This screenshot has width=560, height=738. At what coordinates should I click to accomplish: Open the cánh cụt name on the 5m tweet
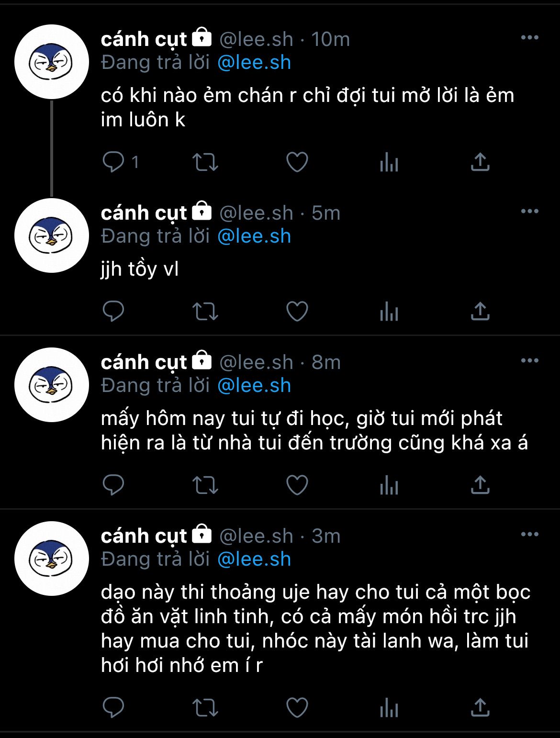click(x=144, y=213)
